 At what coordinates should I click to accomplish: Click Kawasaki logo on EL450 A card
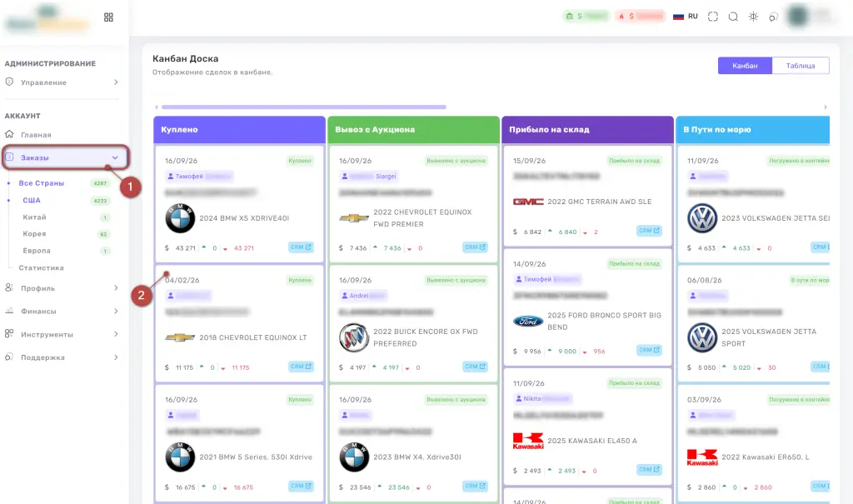point(528,441)
